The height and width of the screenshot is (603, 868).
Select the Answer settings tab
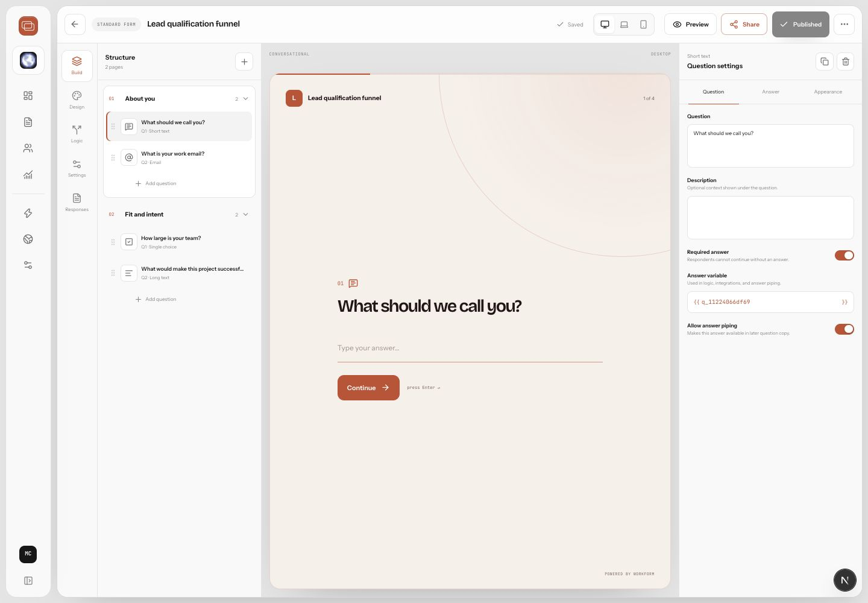click(x=770, y=92)
